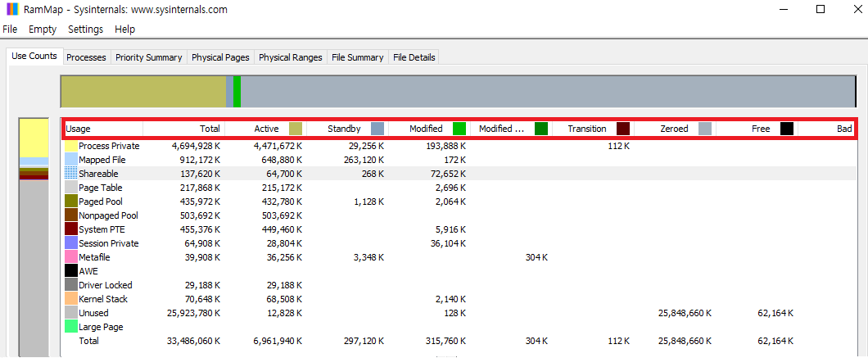The image size is (868, 358).
Task: Click the Large Page green swatch
Action: 71,326
